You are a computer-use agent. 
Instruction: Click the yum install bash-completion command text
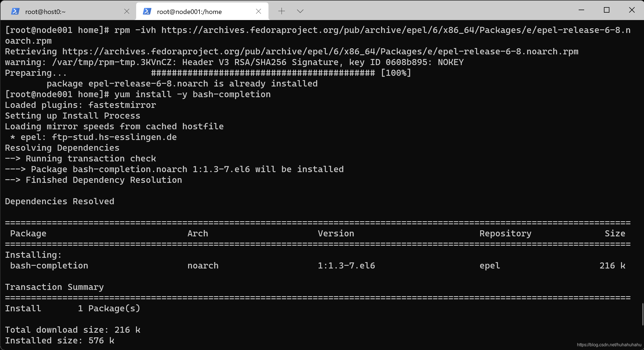(x=192, y=94)
